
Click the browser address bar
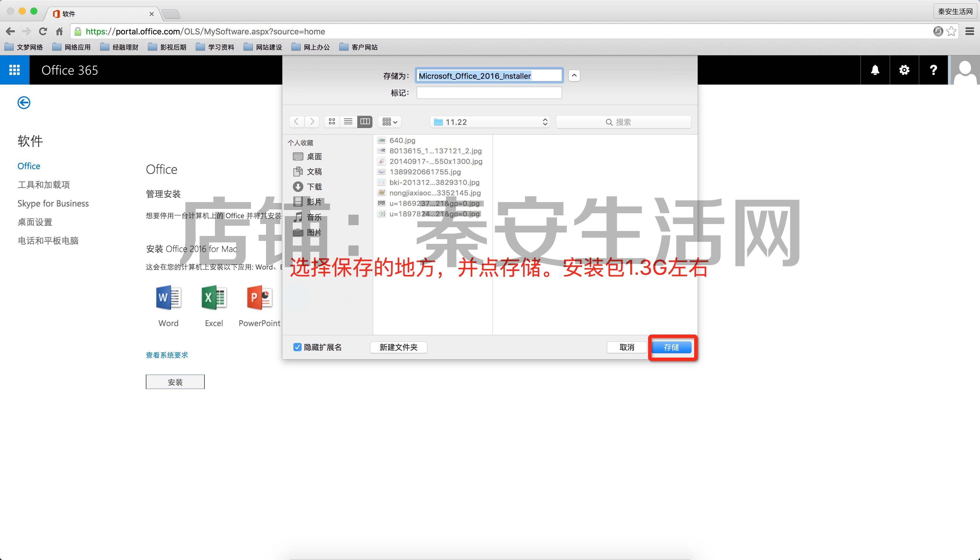[x=500, y=32]
